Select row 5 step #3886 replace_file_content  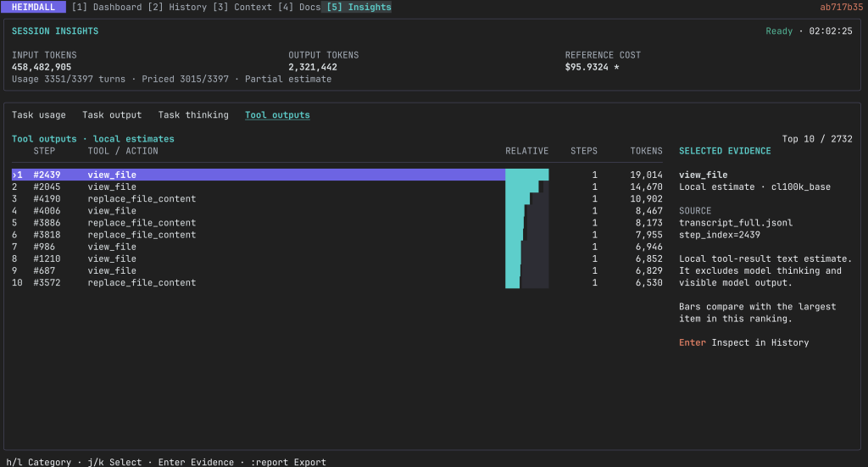coord(337,223)
